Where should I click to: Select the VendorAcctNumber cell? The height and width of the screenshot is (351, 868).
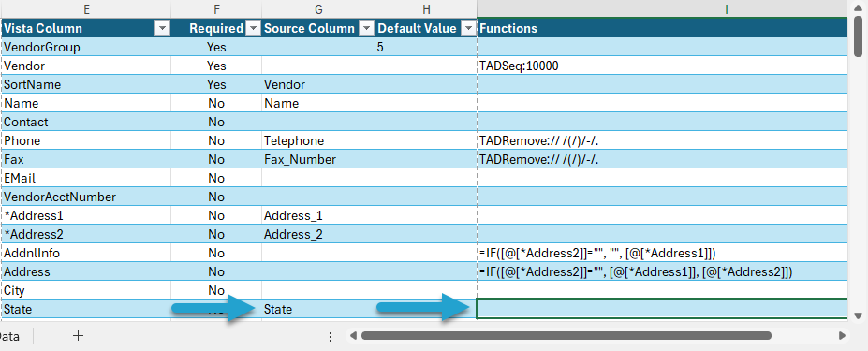86,197
